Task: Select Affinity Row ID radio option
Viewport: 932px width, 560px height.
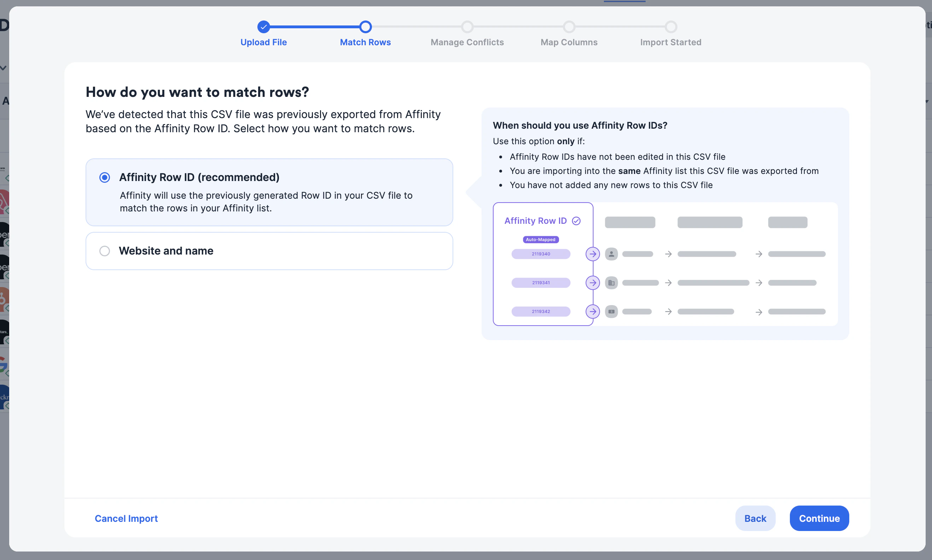Action: [x=105, y=177]
